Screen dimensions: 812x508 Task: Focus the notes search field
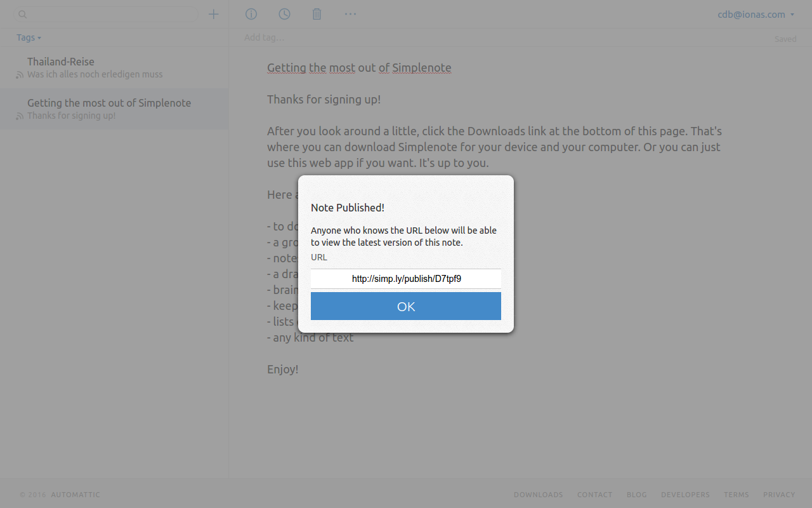106,14
